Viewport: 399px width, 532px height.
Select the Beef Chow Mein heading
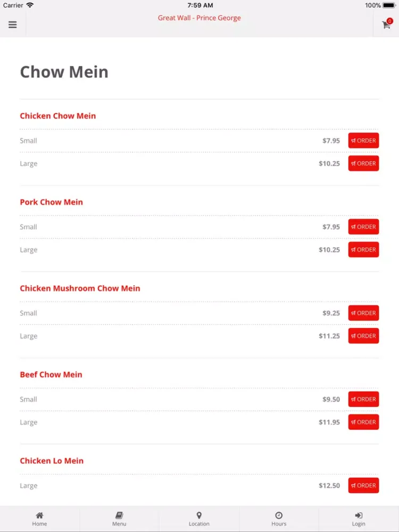pos(51,375)
